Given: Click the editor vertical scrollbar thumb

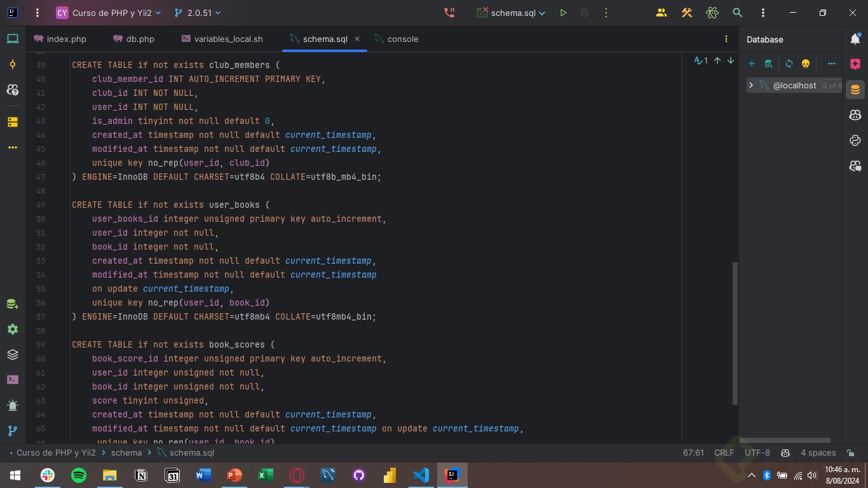Looking at the screenshot, I should [735, 334].
